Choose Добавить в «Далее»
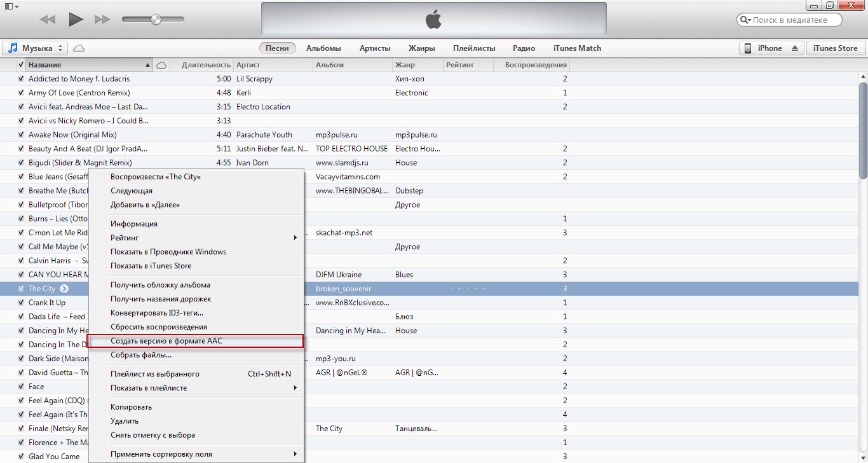Viewport: 868px width, 463px height. click(x=196, y=205)
